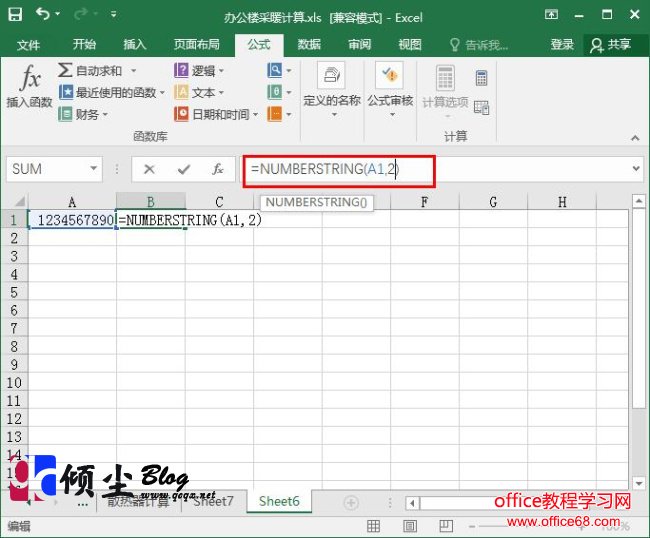Image resolution: width=650 pixels, height=538 pixels.
Task: Click vertical scrollbar up arrow
Action: pos(638,201)
